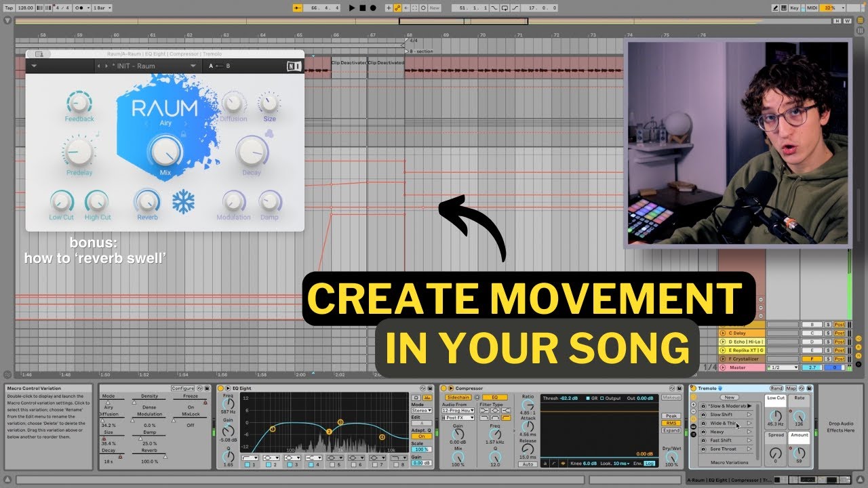Click the 128.00 tempo field

(x=25, y=7)
